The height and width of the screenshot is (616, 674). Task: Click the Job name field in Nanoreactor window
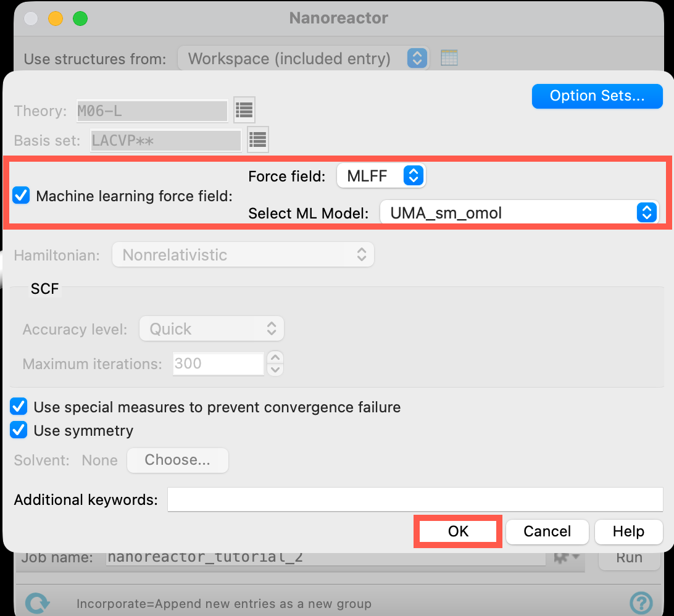[x=326, y=558]
